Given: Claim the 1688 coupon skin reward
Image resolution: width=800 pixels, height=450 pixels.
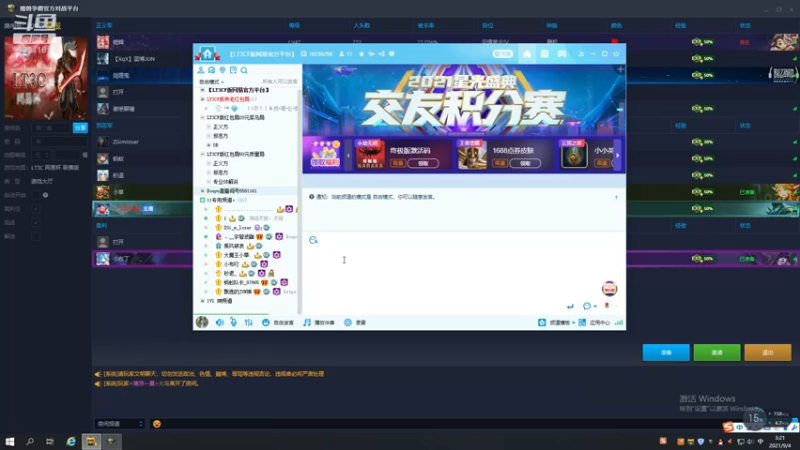Looking at the screenshot, I should (x=525, y=163).
